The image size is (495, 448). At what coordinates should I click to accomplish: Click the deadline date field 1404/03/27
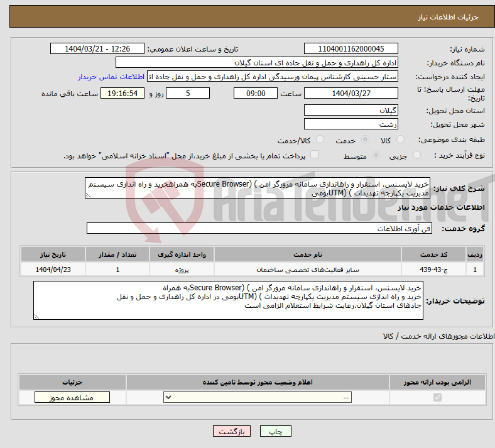point(351,93)
